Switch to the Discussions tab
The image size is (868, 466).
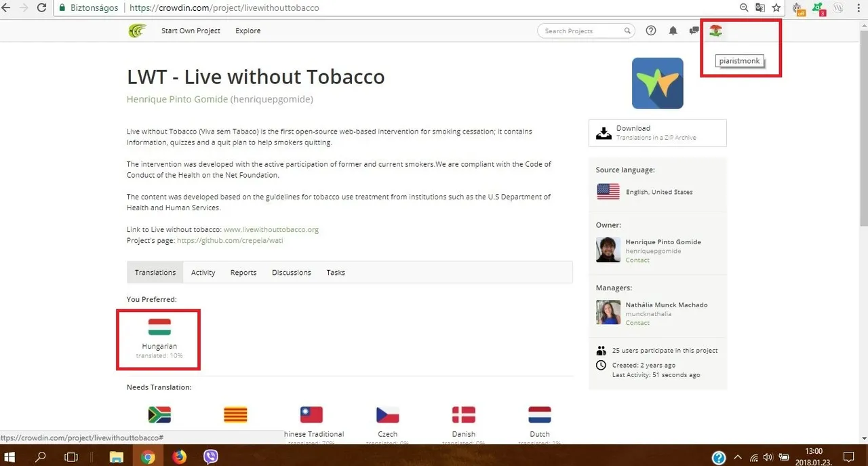[x=292, y=273]
